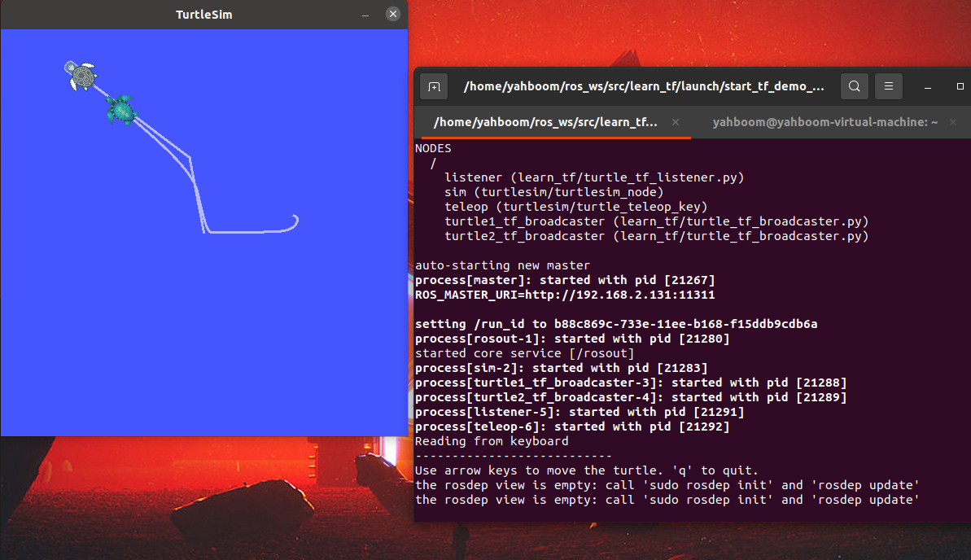
Task: Switch to the yahboom@yahboom-virtual-machine tab
Action: click(x=824, y=122)
